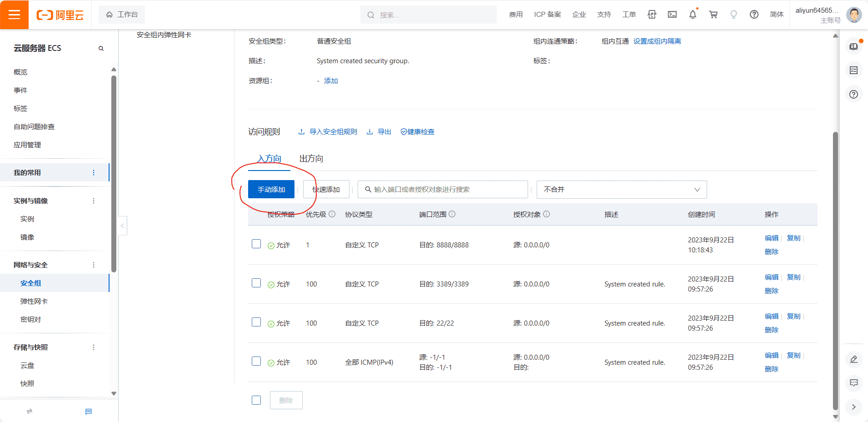
Task: Open the documentation book icon in right sidebar
Action: click(855, 45)
